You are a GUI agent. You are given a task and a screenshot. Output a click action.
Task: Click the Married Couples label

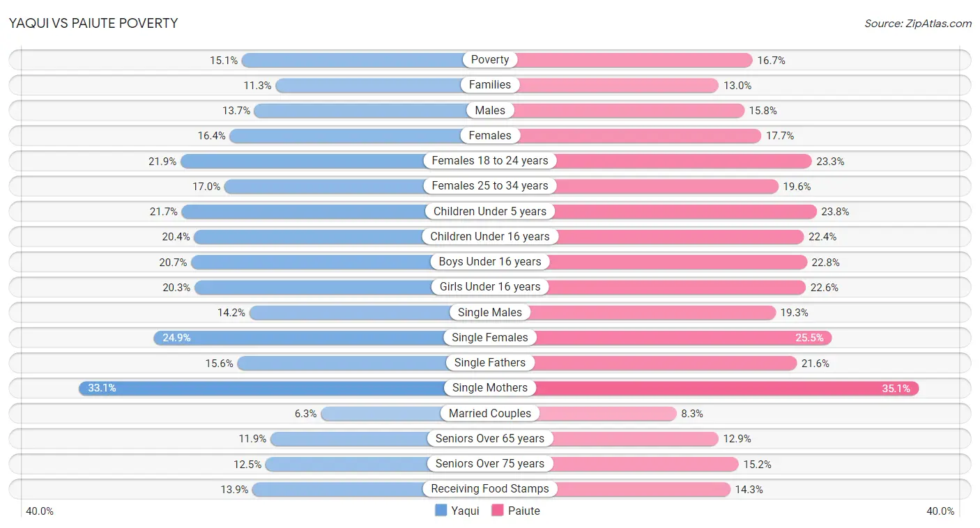click(490, 413)
